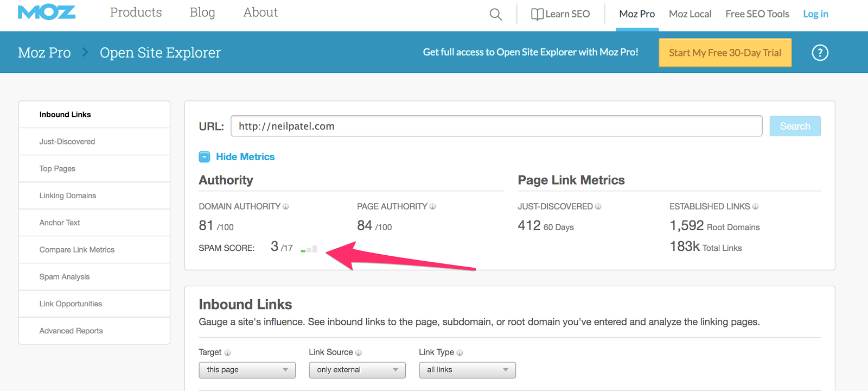868x391 pixels.
Task: Click Moz Pro breadcrumb link
Action: pos(44,53)
